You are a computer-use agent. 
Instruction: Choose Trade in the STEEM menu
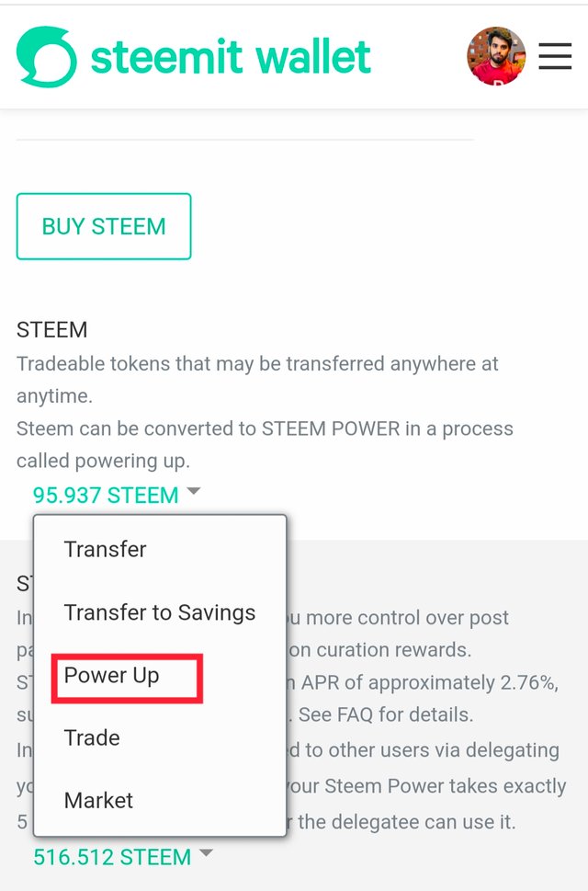(x=92, y=737)
